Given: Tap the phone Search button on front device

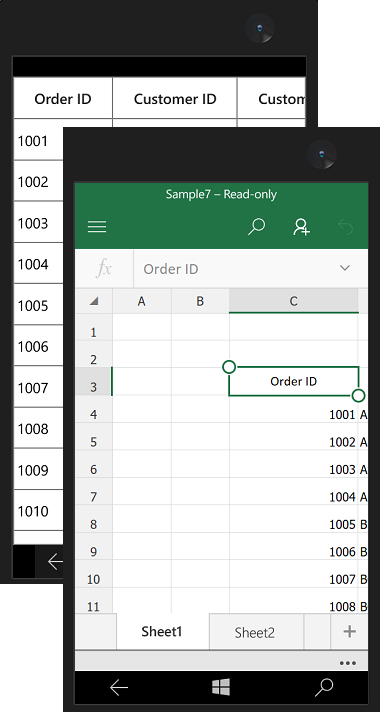Looking at the screenshot, I should [x=324, y=687].
